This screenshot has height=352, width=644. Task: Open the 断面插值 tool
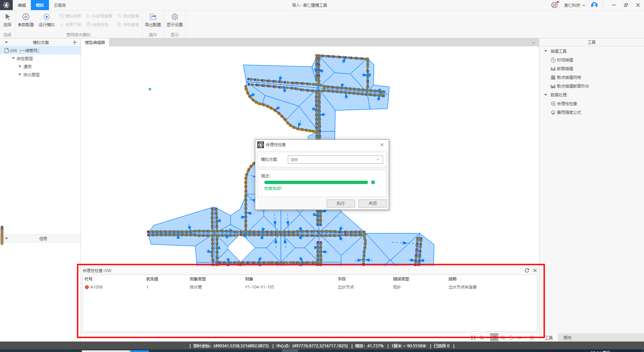(562, 69)
